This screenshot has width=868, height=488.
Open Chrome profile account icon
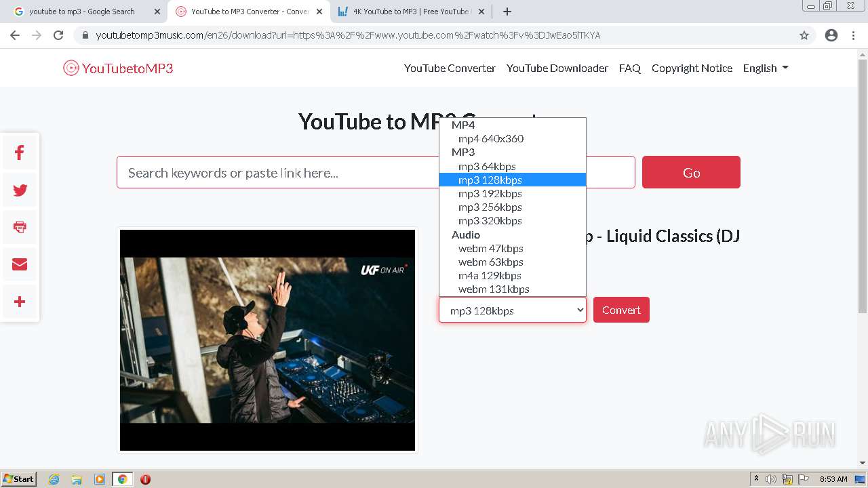pyautogui.click(x=831, y=35)
